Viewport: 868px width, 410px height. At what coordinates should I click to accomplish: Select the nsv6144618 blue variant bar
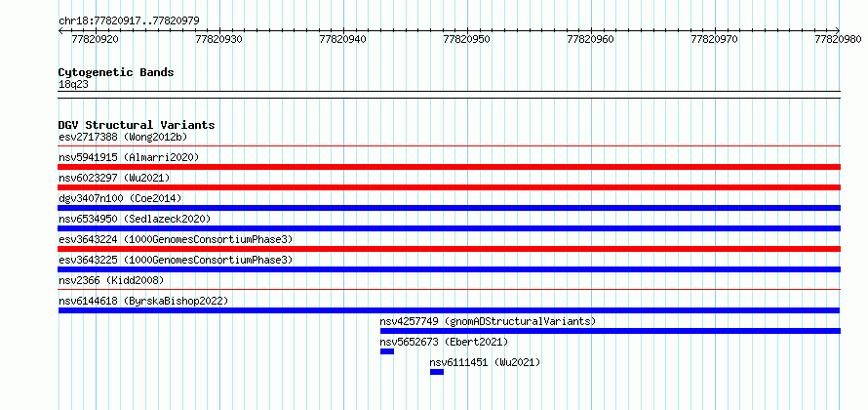pyautogui.click(x=450, y=310)
